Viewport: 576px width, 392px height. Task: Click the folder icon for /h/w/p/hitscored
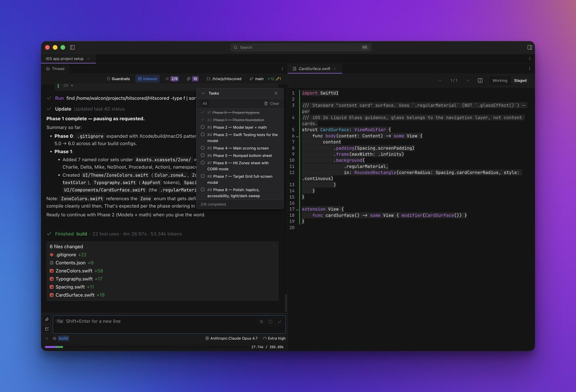pos(208,79)
